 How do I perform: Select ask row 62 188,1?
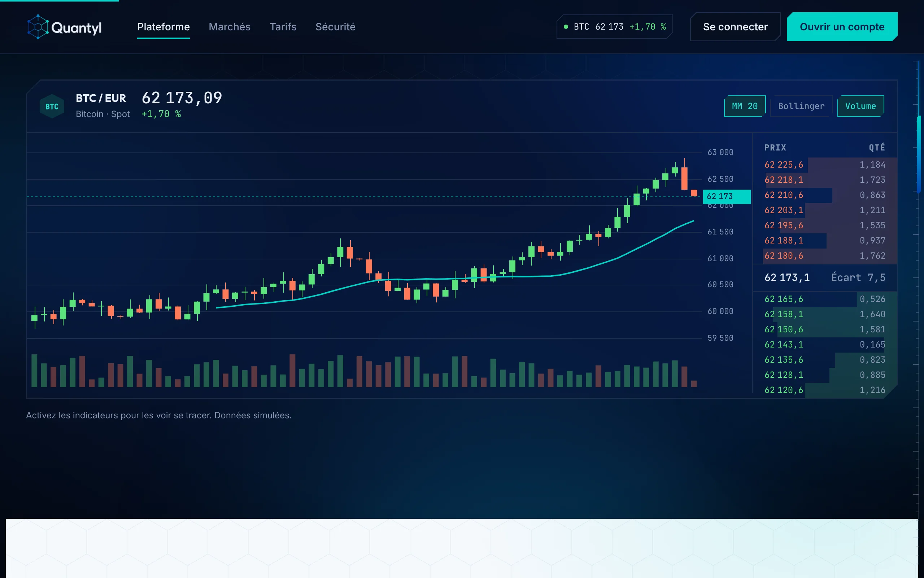click(825, 241)
